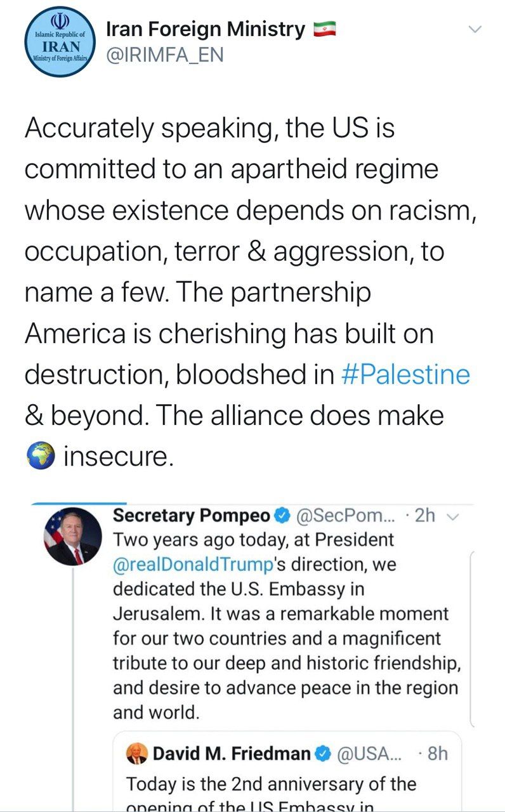Click the Secretary Pompeo display name
505x812 pixels.
(x=191, y=516)
